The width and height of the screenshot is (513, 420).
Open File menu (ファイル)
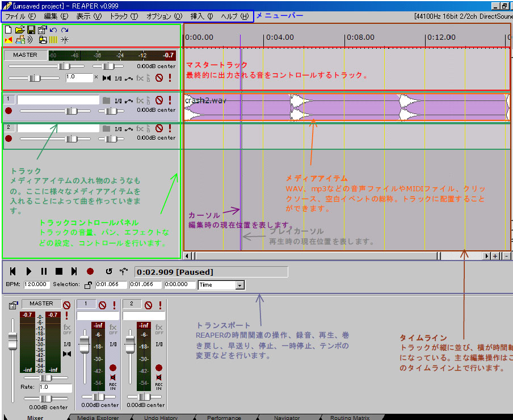pos(20,16)
